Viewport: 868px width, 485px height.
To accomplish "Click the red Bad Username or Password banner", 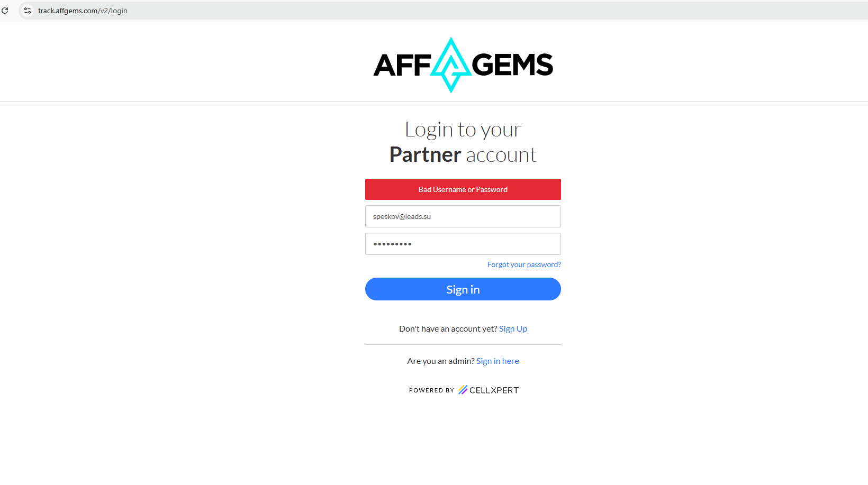I will [463, 189].
